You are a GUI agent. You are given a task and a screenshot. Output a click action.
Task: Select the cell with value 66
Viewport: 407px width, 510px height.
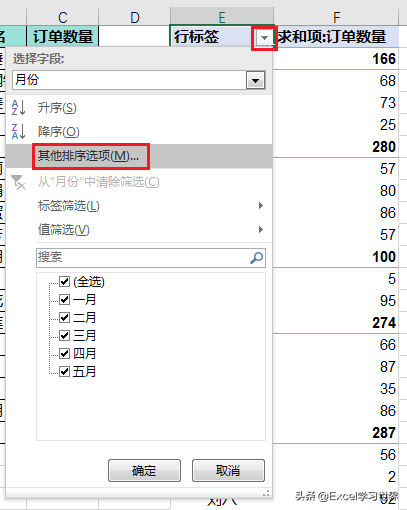point(336,345)
